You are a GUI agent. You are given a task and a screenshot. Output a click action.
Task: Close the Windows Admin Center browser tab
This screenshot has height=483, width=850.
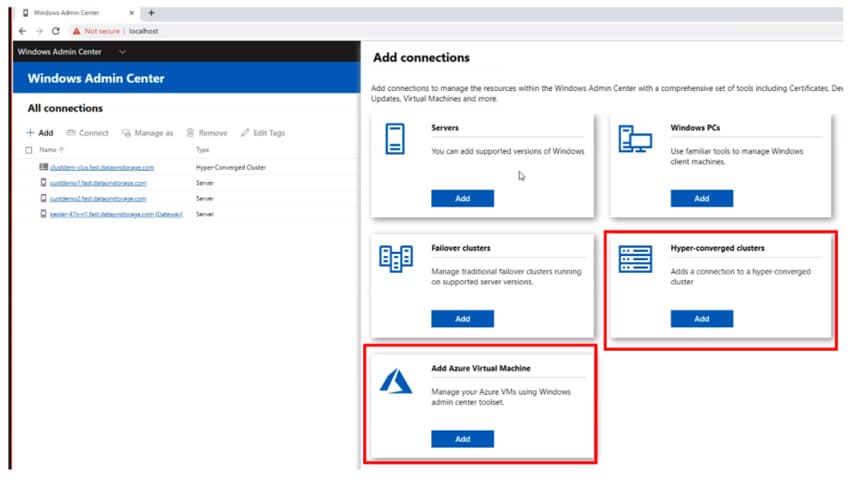coord(131,12)
